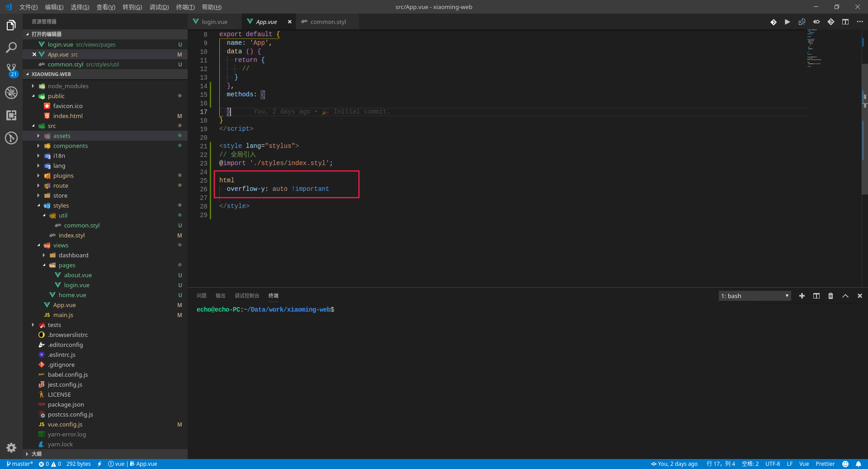This screenshot has width=868, height=469.
Task: Switch to the common.styl editor tab
Action: [328, 22]
